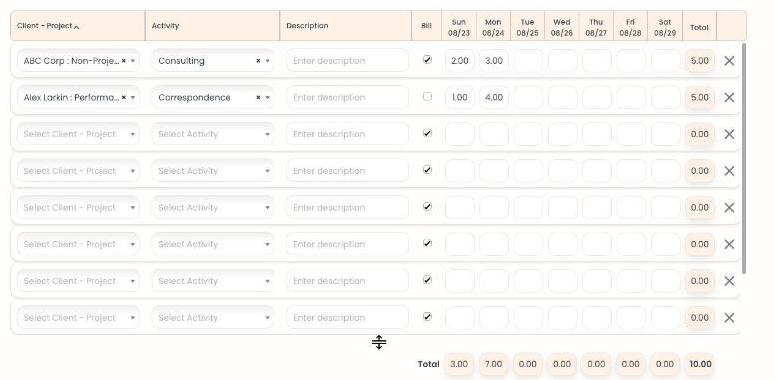Click the grand total 10.00 value
775x380 pixels.
(x=700, y=364)
